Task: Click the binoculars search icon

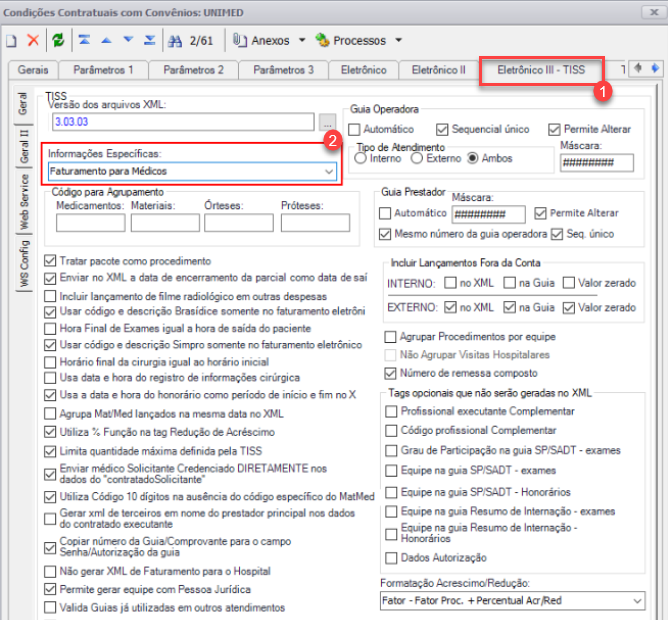Action: coord(175,41)
